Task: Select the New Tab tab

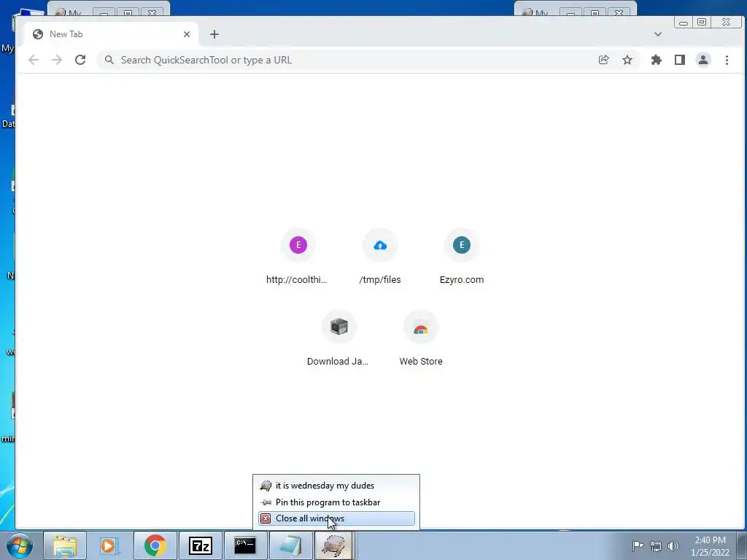Action: (x=109, y=34)
